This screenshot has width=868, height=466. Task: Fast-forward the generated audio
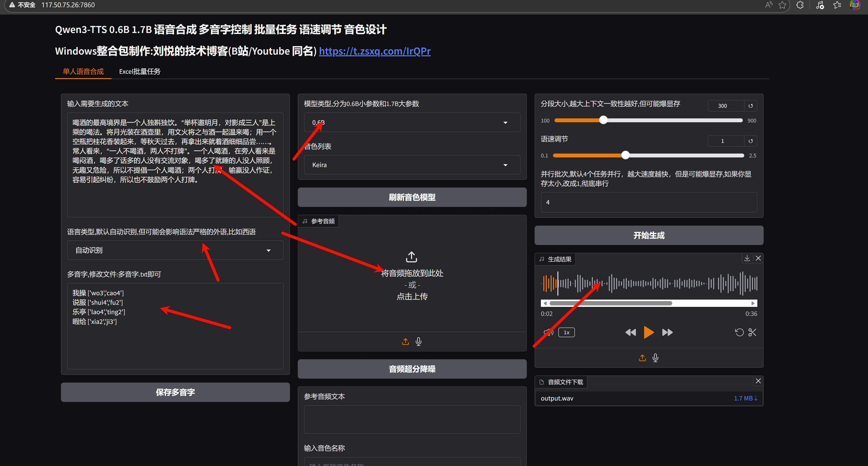(x=667, y=332)
